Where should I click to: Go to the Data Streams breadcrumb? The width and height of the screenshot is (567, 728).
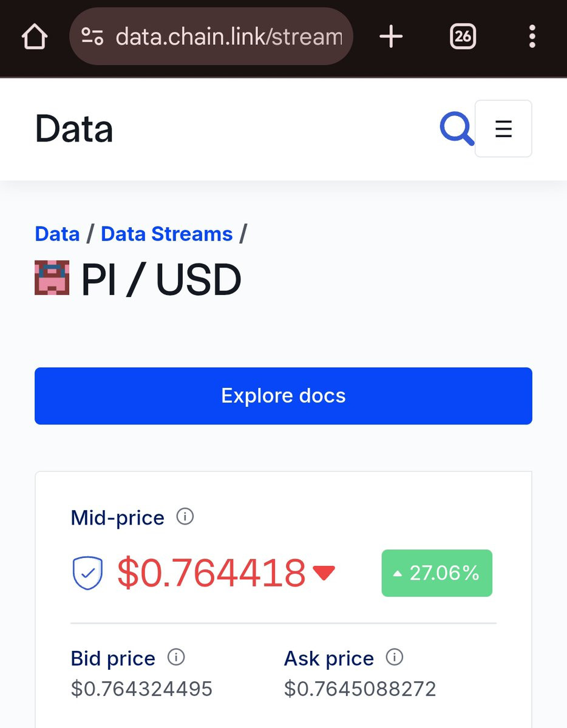tap(167, 234)
